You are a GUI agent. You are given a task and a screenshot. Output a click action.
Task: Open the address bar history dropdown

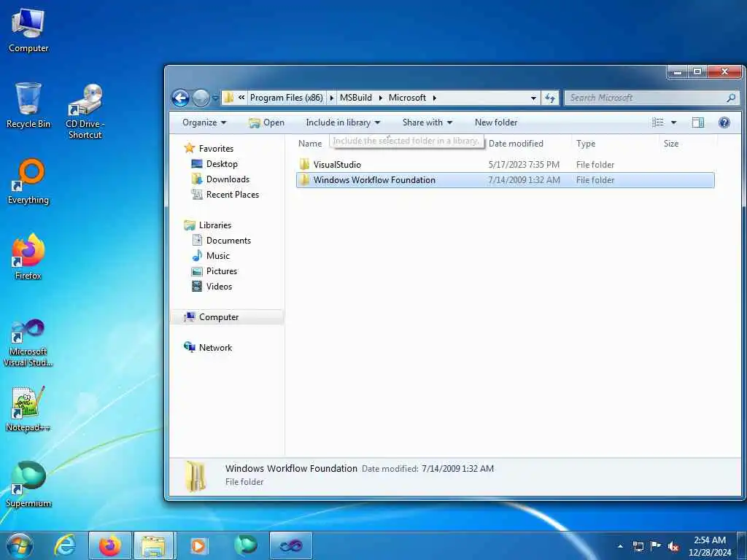tap(533, 98)
